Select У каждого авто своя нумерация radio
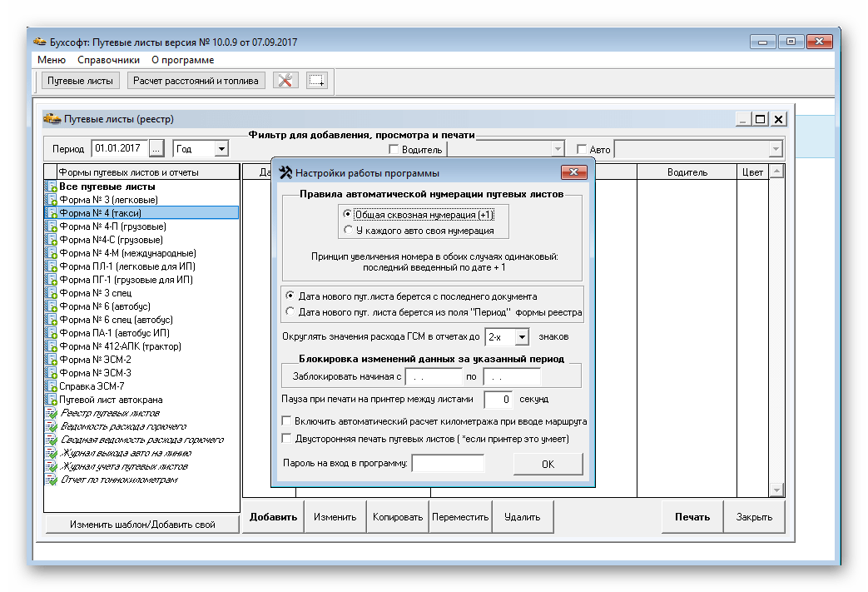 (x=348, y=230)
